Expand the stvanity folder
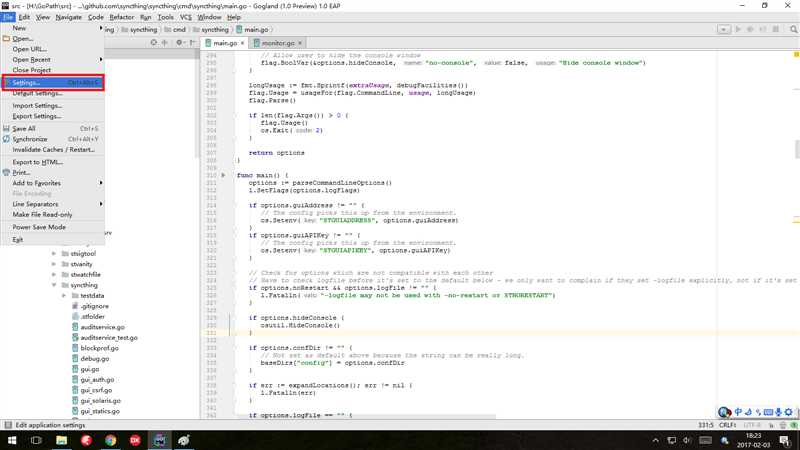The width and height of the screenshot is (800, 450). [x=54, y=264]
